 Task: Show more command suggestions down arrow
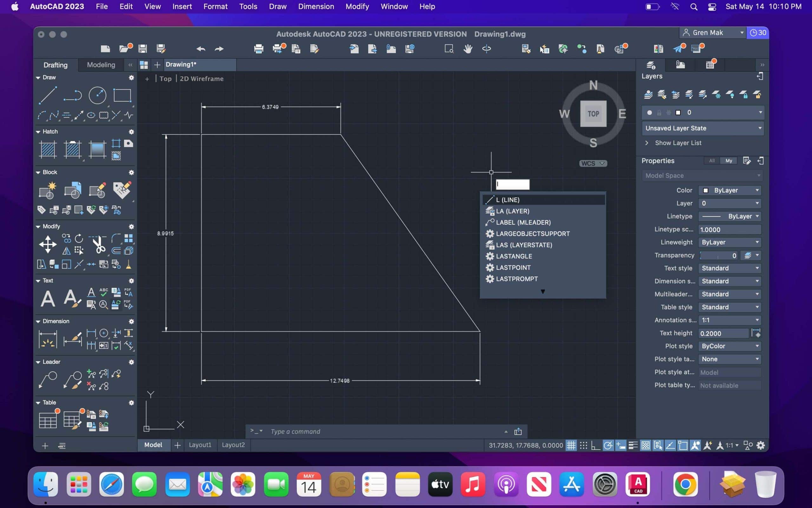[543, 292]
